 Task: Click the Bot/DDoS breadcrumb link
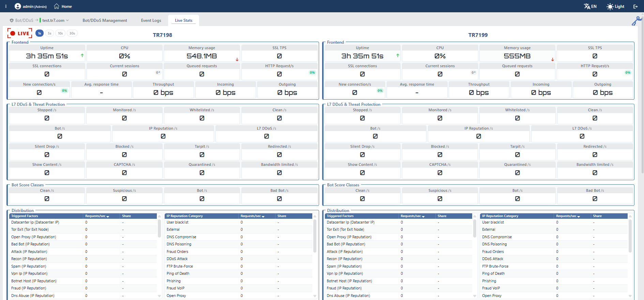coord(24,20)
